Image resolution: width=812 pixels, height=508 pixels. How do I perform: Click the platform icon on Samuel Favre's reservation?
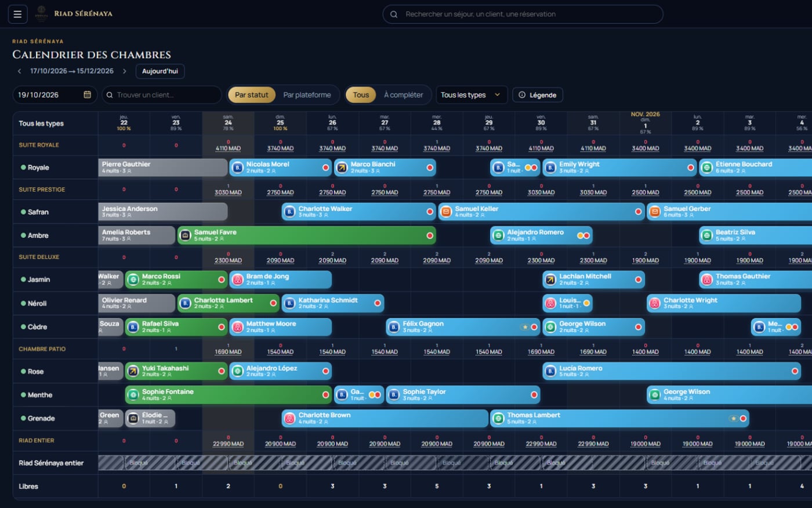tap(185, 235)
